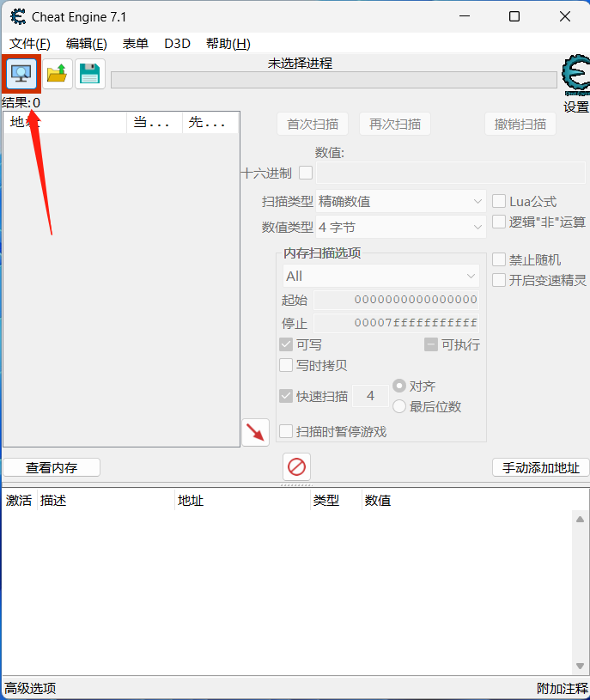The image size is (590, 700).
Task: Enable the 禁止随机 checkbox
Action: [499, 260]
